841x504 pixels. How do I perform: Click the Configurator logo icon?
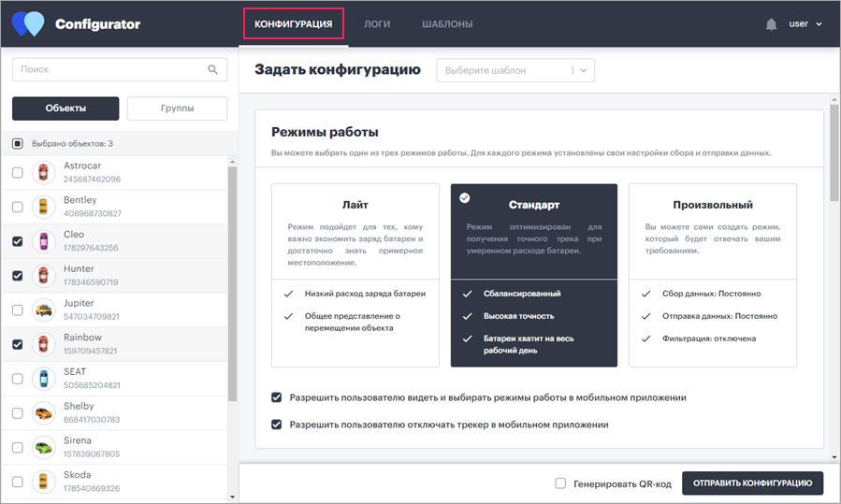(x=28, y=24)
